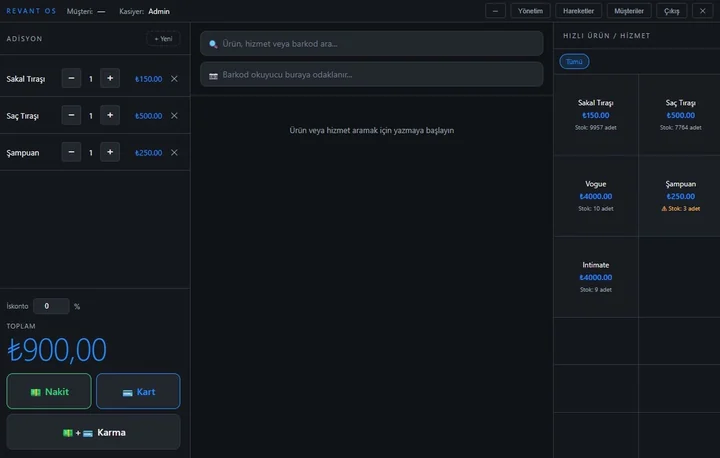This screenshot has width=720, height=458.
Task: Increase Sakal Tıraşı quantity with plus
Action: (x=110, y=79)
